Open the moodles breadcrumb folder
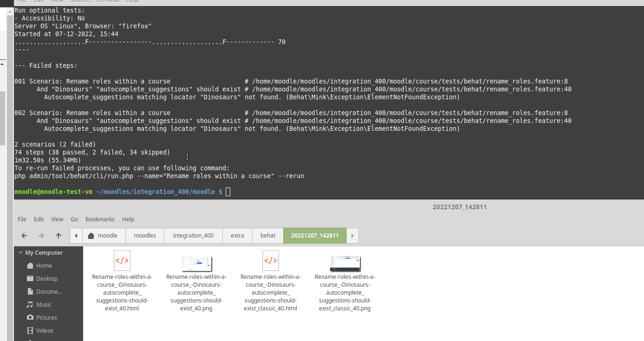644x341 pixels. pos(145,236)
